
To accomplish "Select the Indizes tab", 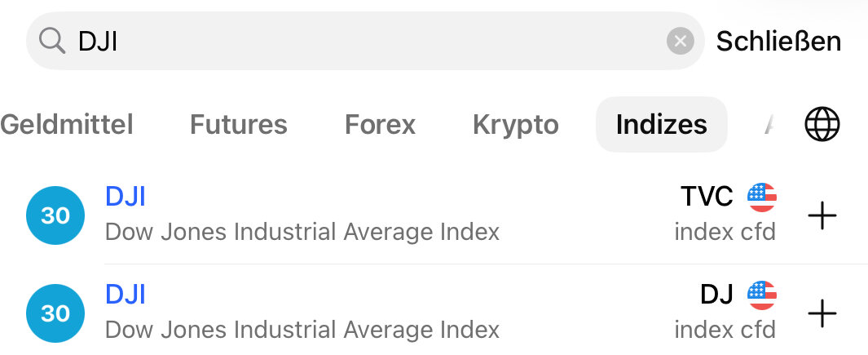I will [x=661, y=124].
